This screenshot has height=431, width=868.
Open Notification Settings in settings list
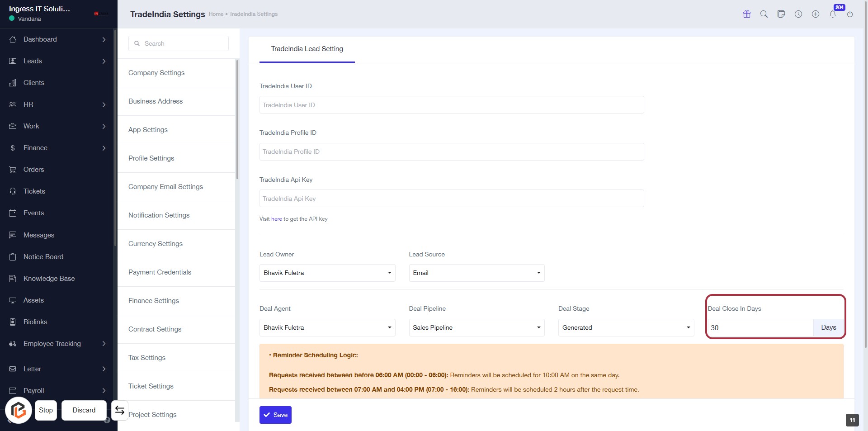pyautogui.click(x=159, y=215)
